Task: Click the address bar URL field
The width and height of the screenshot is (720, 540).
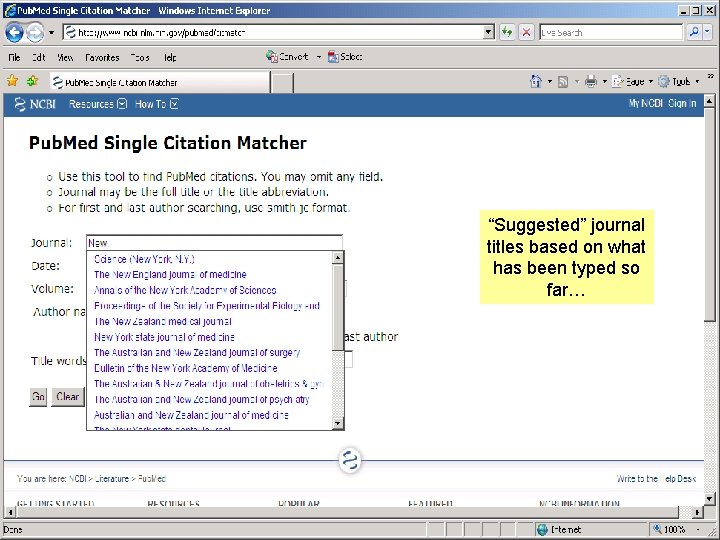Action: point(273,32)
